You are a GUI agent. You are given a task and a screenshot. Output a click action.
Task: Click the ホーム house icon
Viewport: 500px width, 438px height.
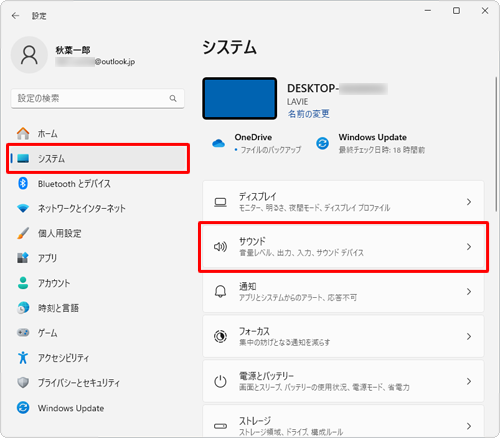tap(23, 133)
